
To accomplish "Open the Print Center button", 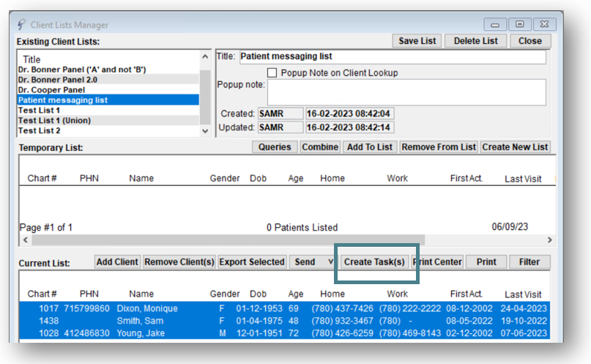I will click(x=437, y=262).
